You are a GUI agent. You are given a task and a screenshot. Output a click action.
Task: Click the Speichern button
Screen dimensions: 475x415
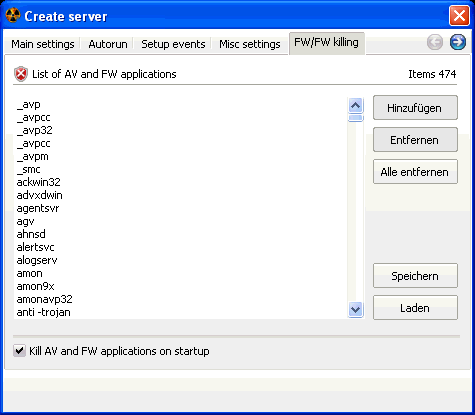(x=415, y=276)
